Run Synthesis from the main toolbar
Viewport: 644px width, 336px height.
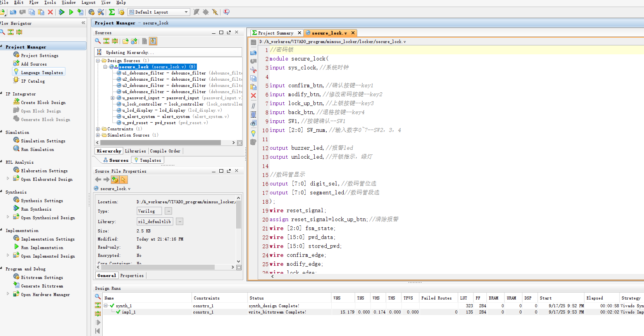pos(62,12)
